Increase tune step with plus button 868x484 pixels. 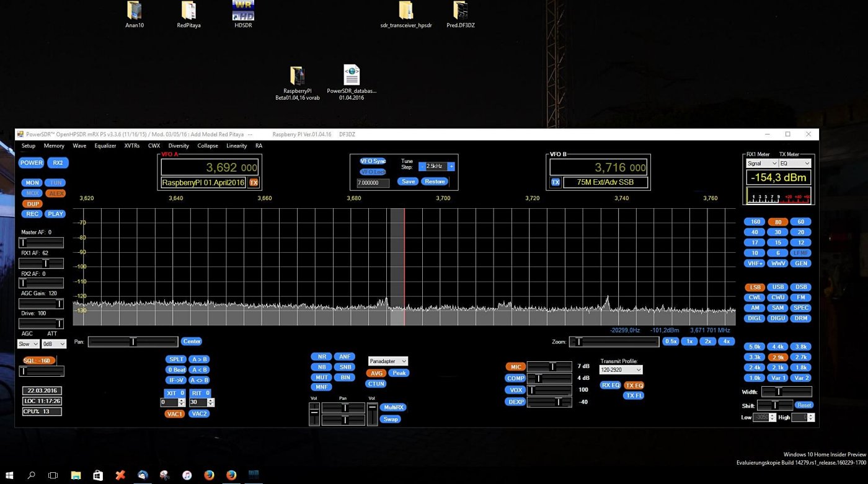[451, 167]
